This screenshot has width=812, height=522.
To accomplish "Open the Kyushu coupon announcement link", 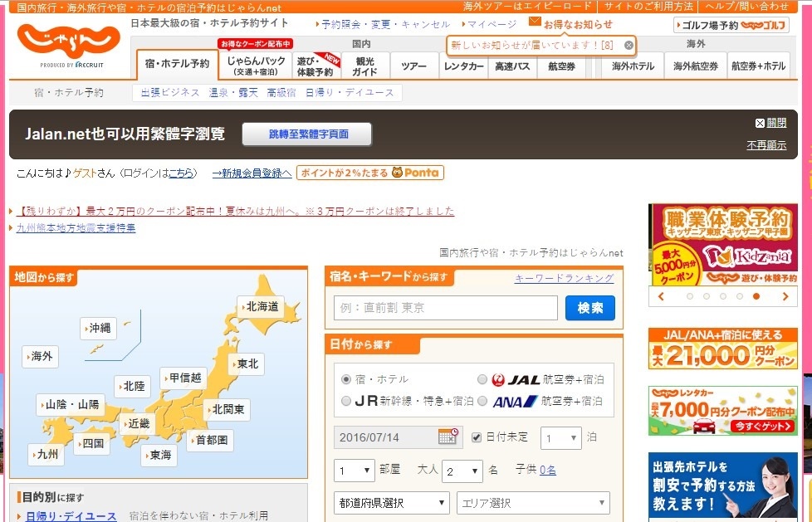I will click(x=236, y=212).
